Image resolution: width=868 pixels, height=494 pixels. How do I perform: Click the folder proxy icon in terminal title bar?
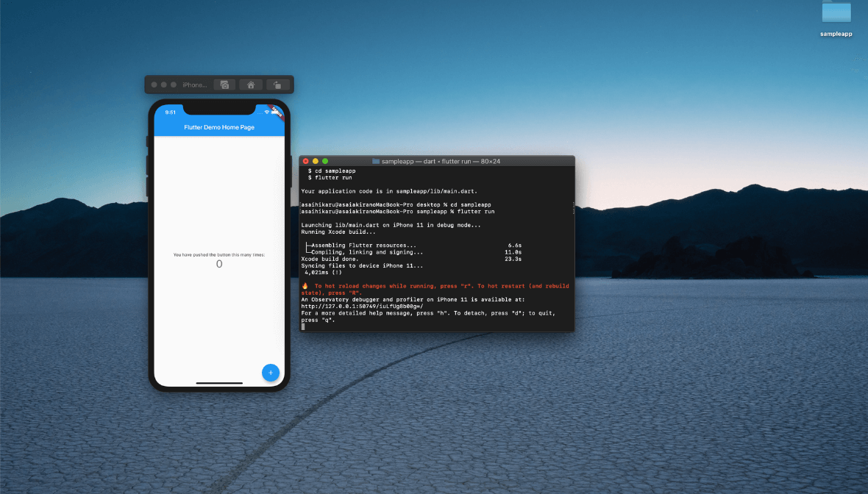(x=375, y=161)
